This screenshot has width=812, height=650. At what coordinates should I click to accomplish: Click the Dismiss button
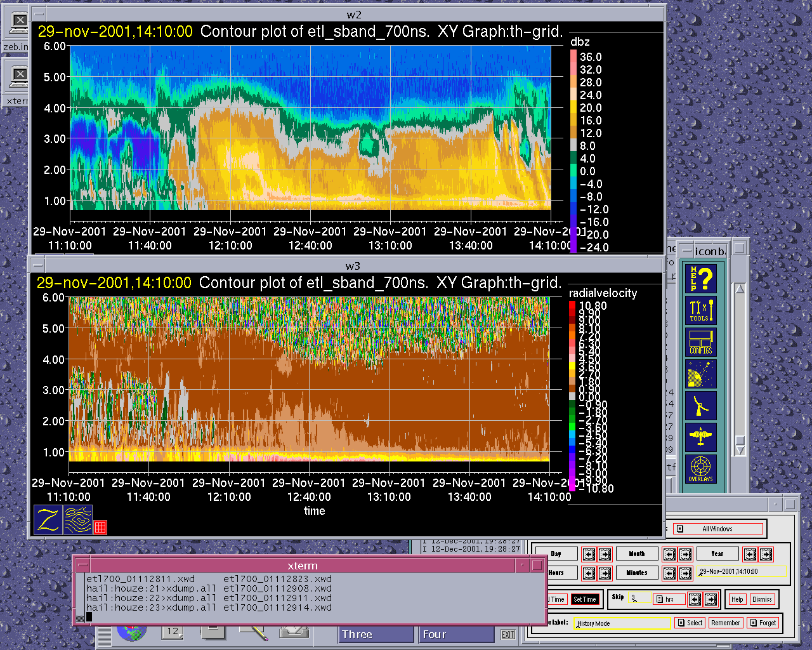762,599
